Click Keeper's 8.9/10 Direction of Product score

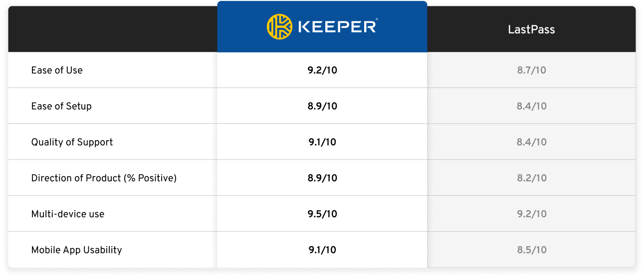[322, 178]
